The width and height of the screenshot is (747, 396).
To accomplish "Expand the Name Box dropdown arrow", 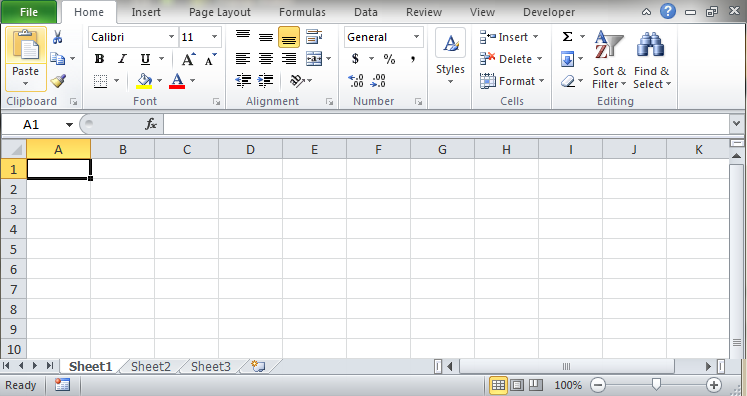I will pos(70,125).
